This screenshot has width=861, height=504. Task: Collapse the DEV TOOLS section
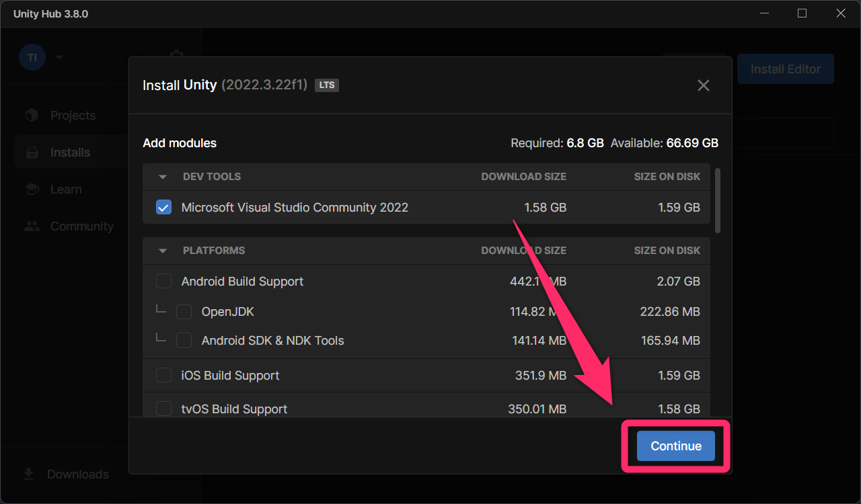pyautogui.click(x=163, y=177)
